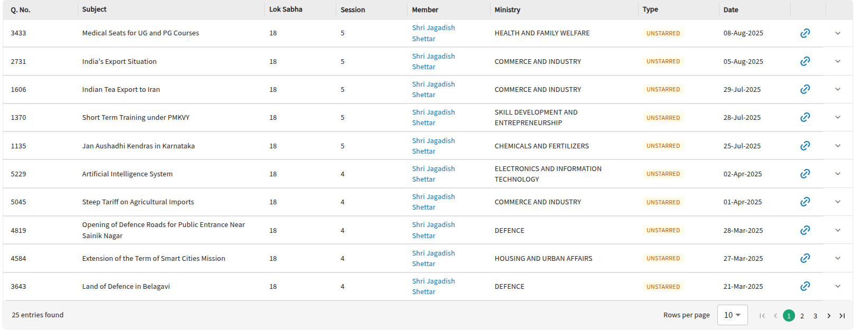Expand row for Artificial Intelligence System
This screenshot has width=868, height=330.
pyautogui.click(x=838, y=174)
